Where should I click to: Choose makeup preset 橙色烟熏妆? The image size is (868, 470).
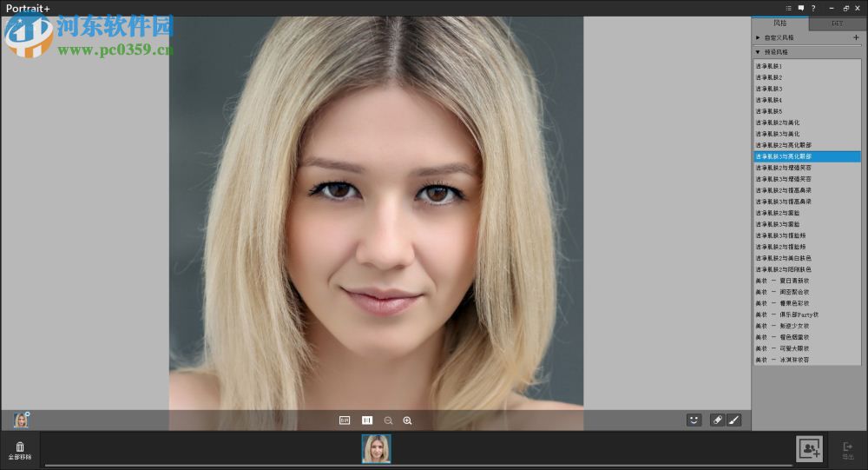807,337
